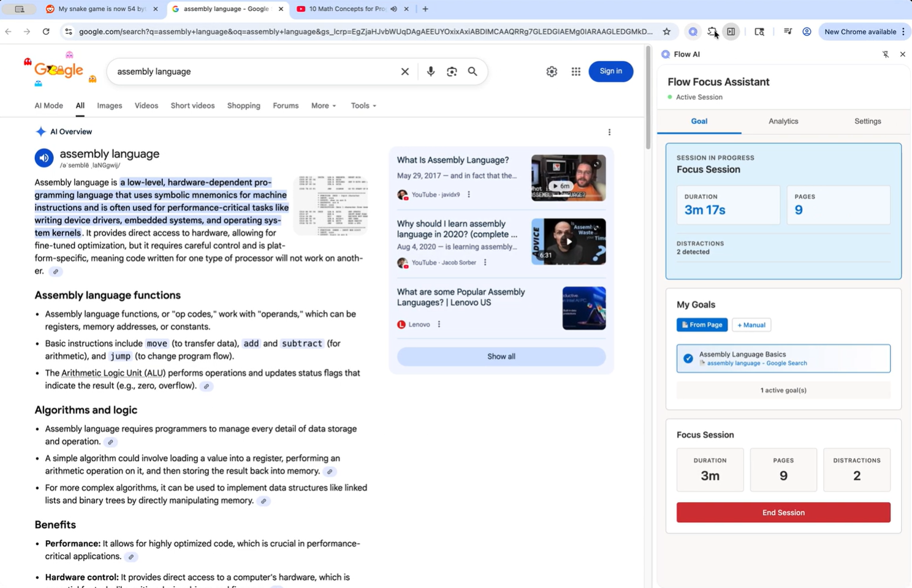The image size is (912, 588).
Task: Switch to AI Mode
Action: click(x=49, y=106)
